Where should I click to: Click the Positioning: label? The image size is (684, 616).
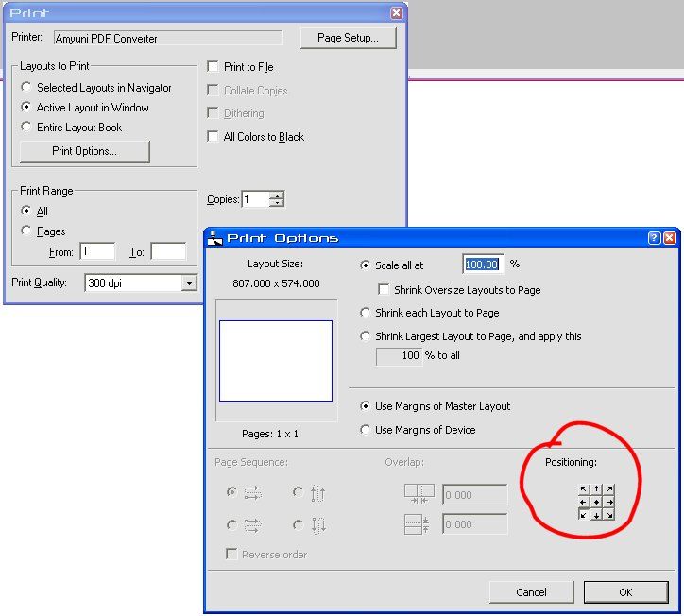click(x=571, y=462)
